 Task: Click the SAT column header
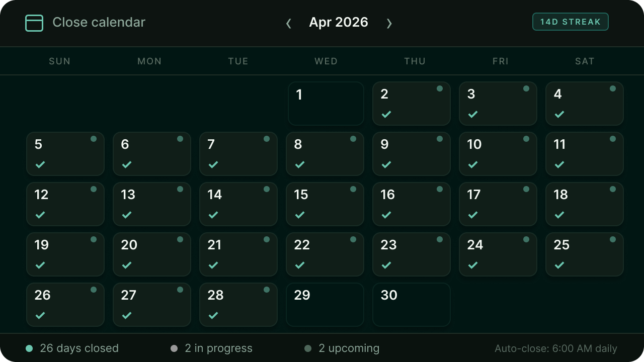click(x=585, y=61)
